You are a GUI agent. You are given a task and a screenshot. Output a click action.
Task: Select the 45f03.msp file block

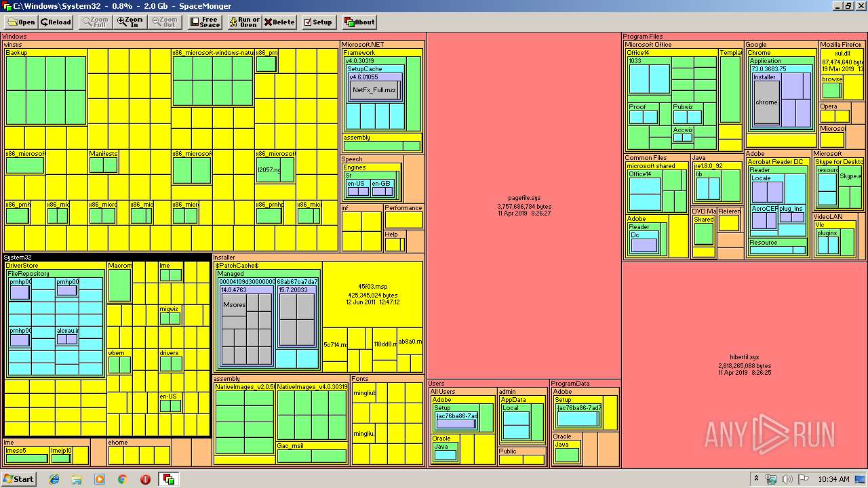(372, 294)
